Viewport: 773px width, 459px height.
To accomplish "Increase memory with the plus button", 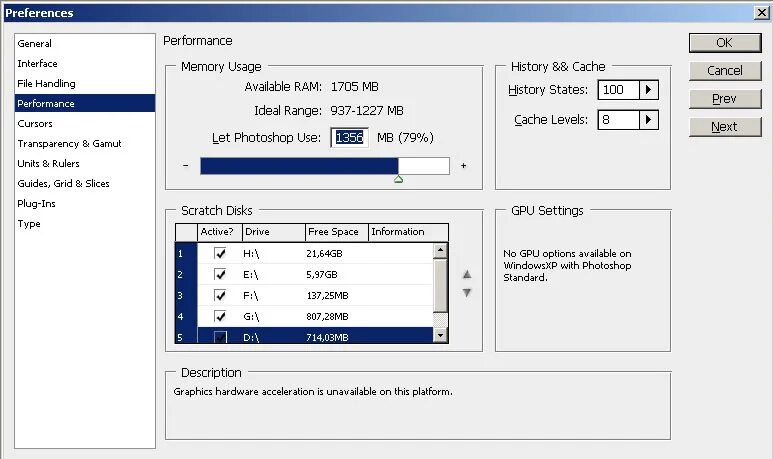I will pos(463,166).
